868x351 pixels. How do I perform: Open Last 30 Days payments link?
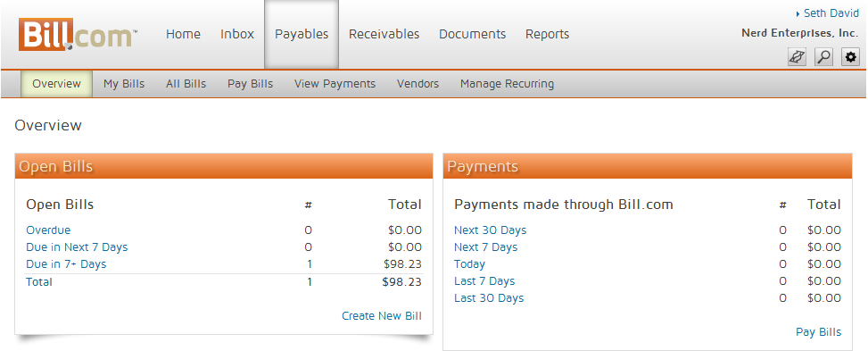(489, 297)
